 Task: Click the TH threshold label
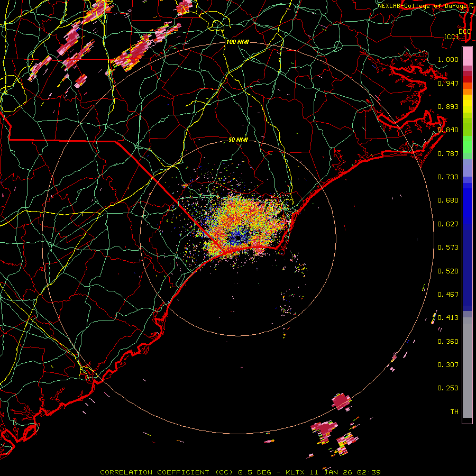(454, 412)
